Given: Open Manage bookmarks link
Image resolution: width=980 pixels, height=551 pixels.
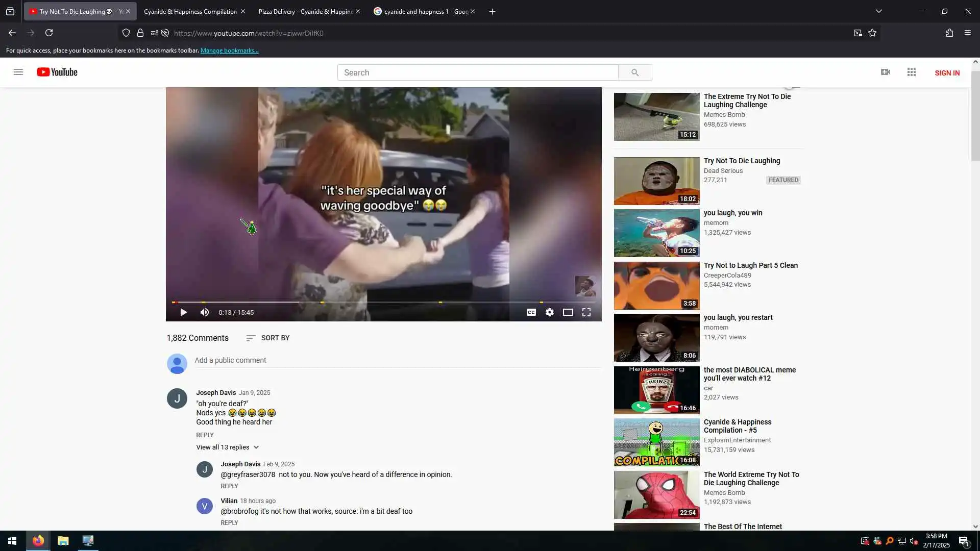Looking at the screenshot, I should click(x=229, y=51).
